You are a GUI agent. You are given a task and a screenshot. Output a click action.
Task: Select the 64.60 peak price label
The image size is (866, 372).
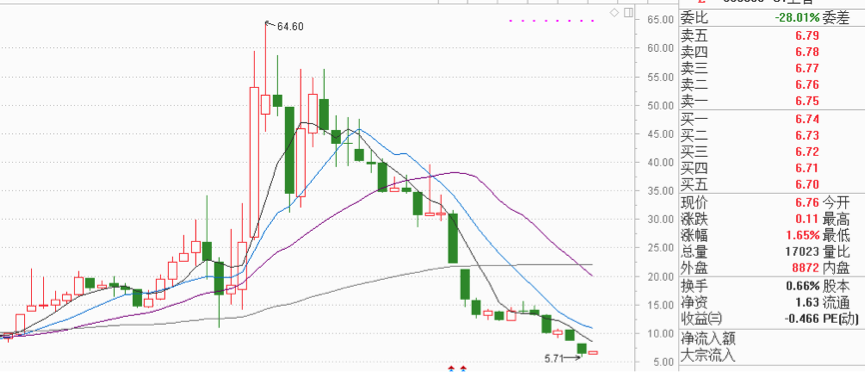click(291, 26)
